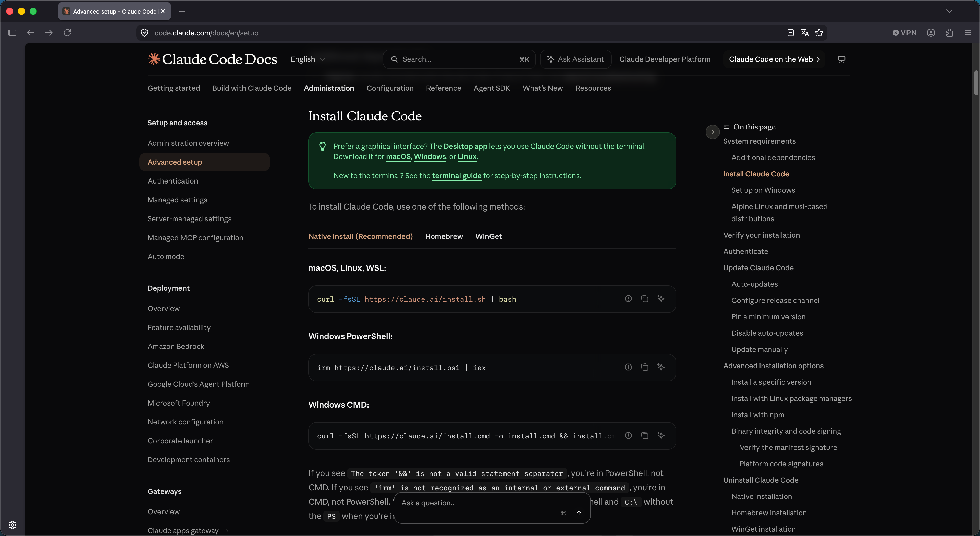Open browser hamburger menu
This screenshot has width=980, height=536.
pyautogui.click(x=967, y=33)
